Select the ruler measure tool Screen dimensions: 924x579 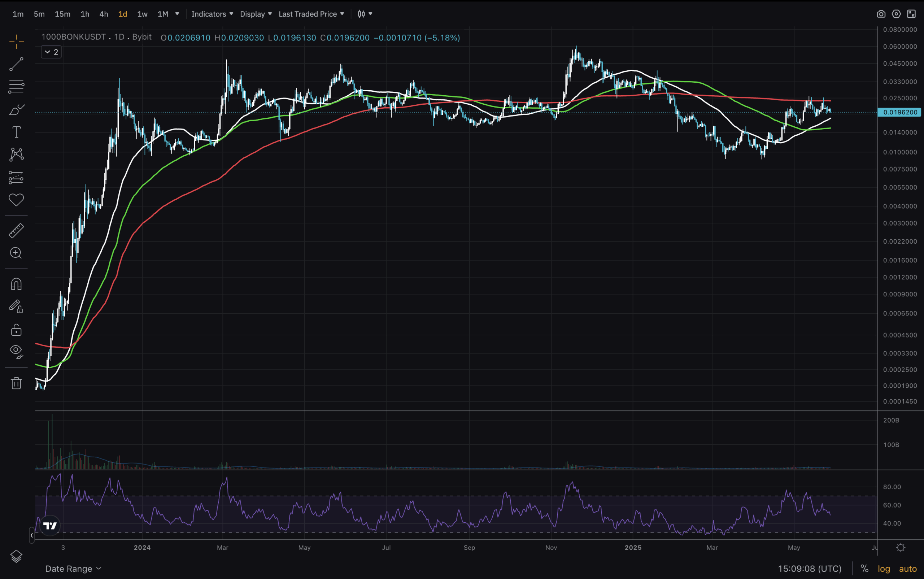(x=16, y=230)
